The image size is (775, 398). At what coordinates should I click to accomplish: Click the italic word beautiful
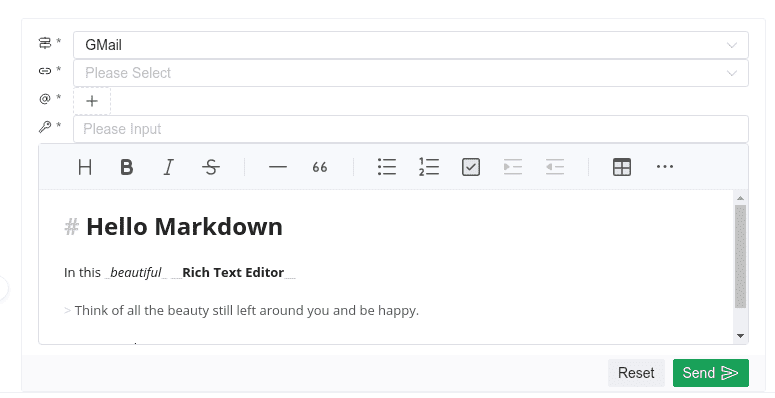136,272
